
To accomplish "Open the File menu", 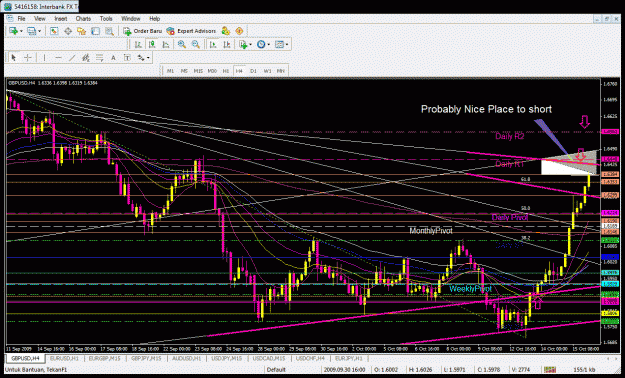I will 21,19.
